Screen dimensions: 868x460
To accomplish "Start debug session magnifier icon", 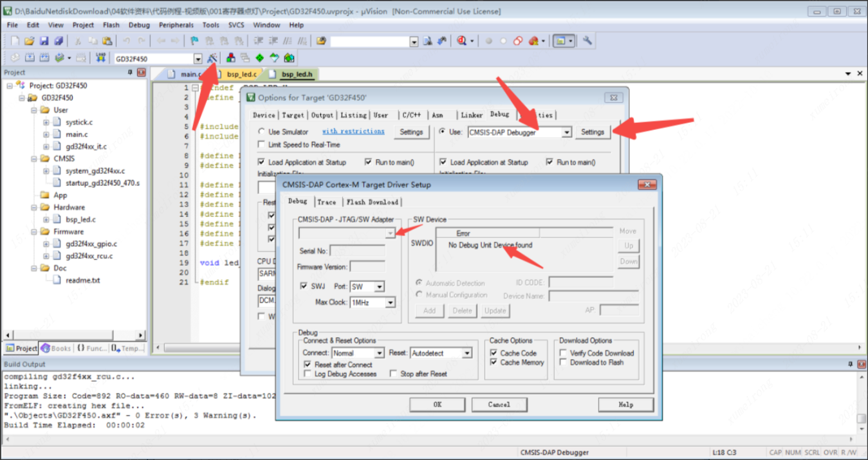I will 462,41.
